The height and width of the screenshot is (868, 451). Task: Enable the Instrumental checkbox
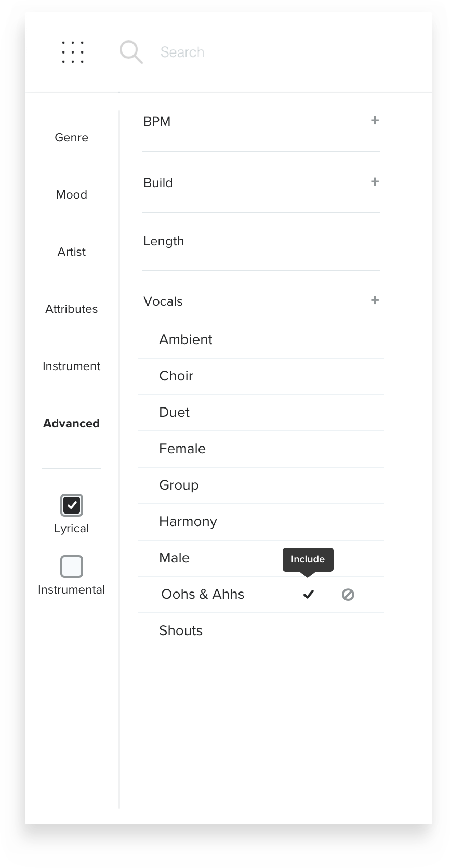tap(71, 566)
